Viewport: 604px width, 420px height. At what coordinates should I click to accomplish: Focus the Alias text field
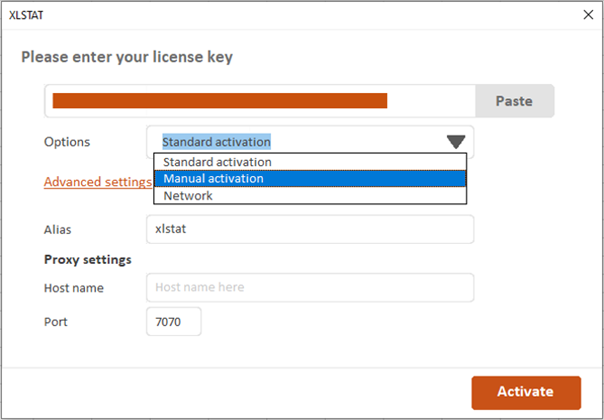pos(310,229)
